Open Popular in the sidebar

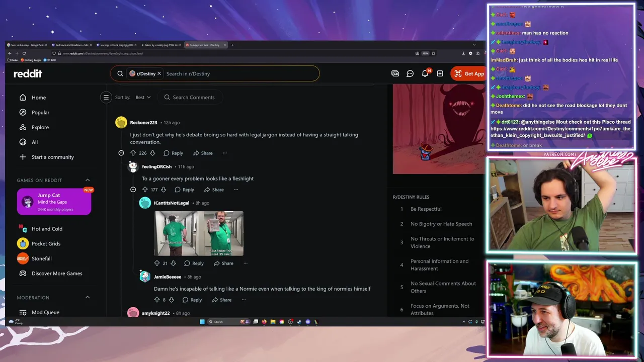point(40,113)
